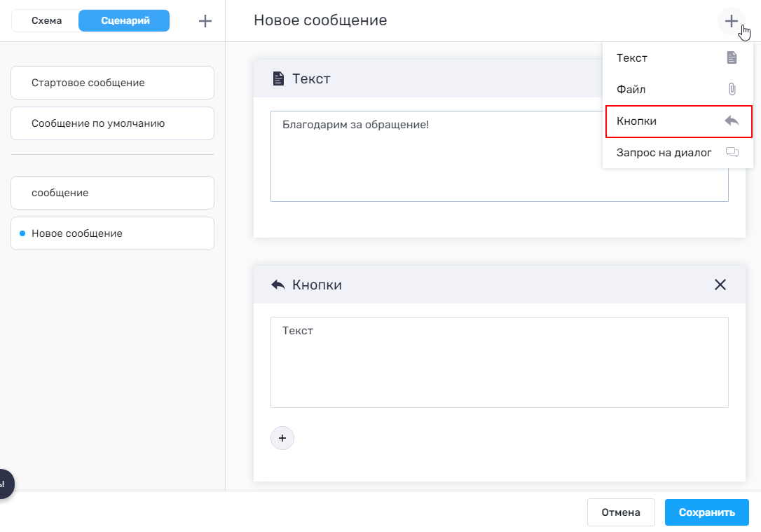Close the Кнопки block with the X

tap(720, 285)
